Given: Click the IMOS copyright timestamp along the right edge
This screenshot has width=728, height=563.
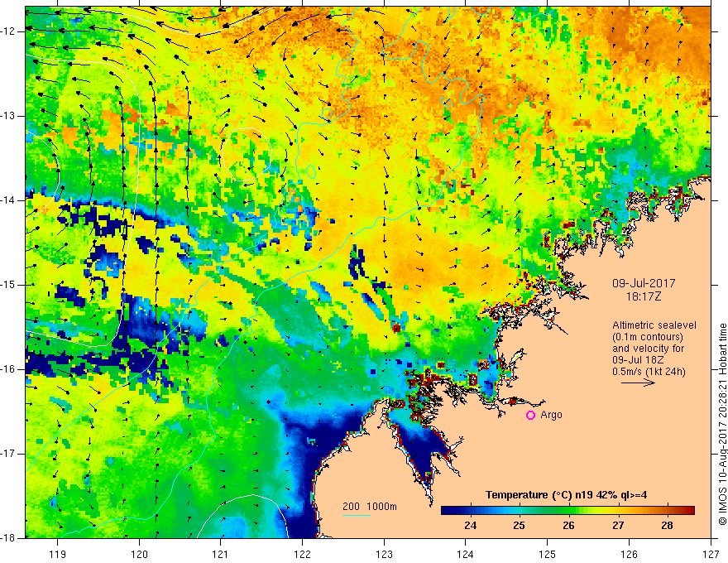Looking at the screenshot, I should click(722, 425).
